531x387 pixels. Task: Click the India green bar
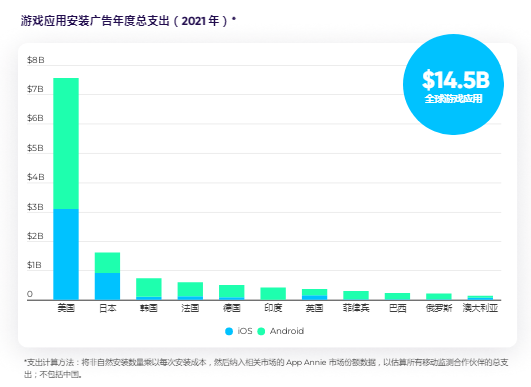click(273, 294)
